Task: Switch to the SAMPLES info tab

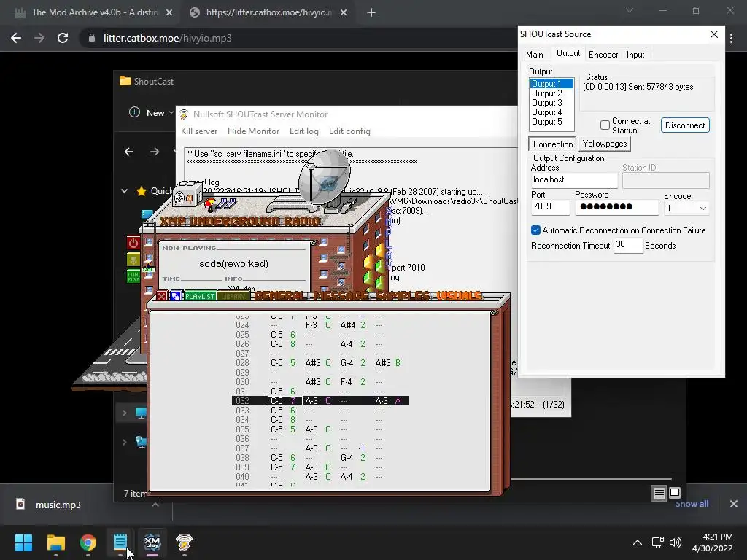Action: pos(403,296)
